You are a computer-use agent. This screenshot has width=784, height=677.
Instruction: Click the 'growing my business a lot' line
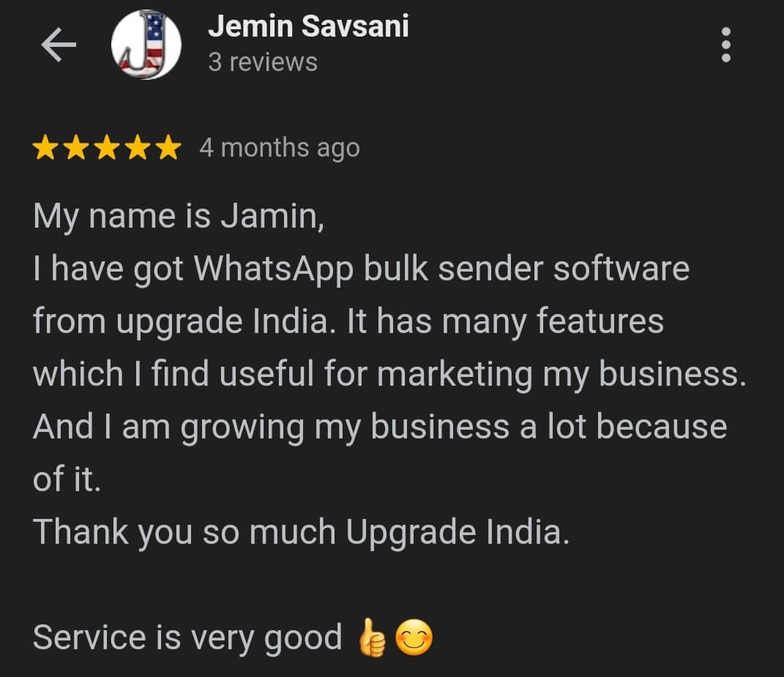(380, 427)
